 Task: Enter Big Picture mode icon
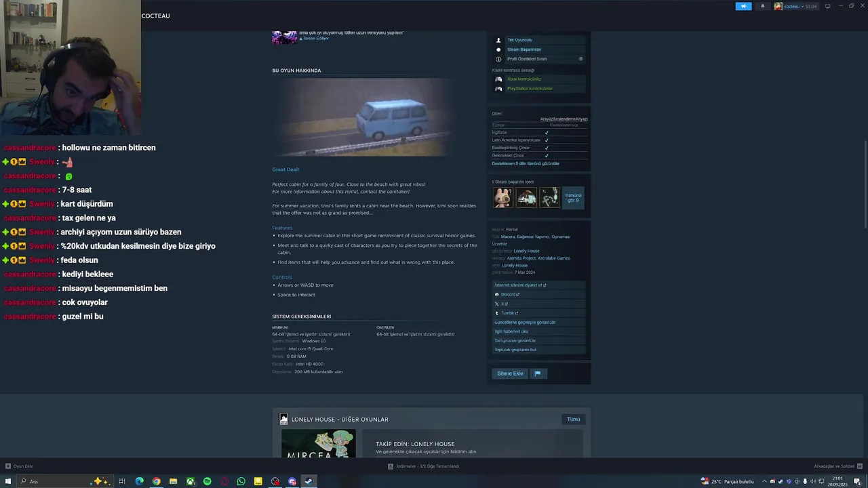827,6
